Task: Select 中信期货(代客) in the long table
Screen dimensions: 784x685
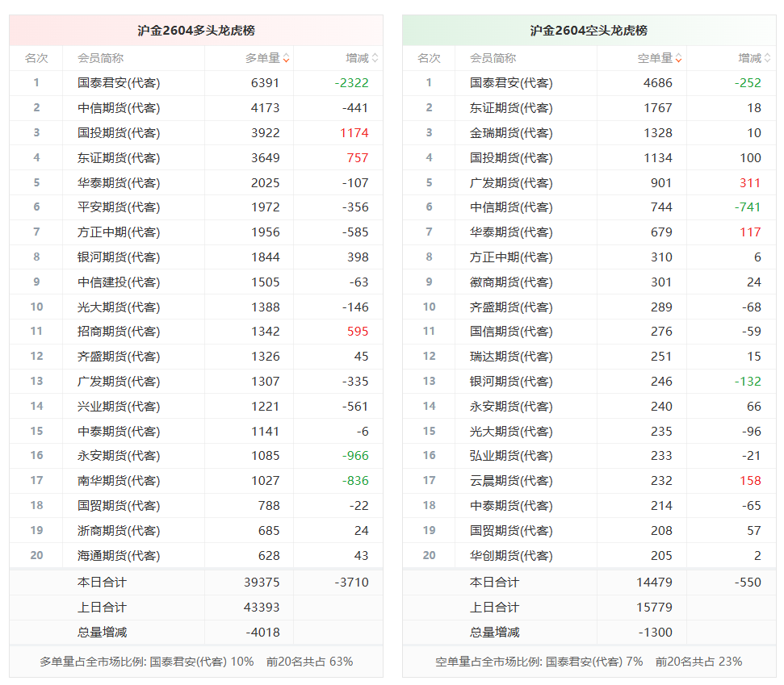Action: [119, 108]
